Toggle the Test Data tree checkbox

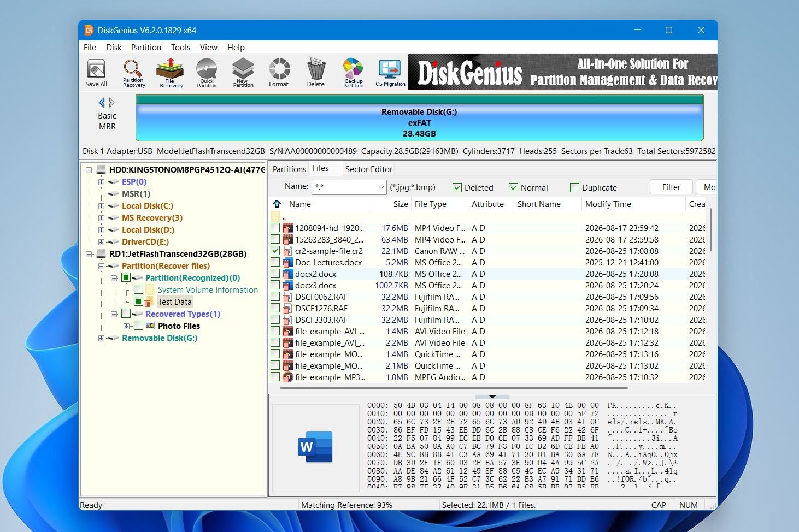pos(138,302)
